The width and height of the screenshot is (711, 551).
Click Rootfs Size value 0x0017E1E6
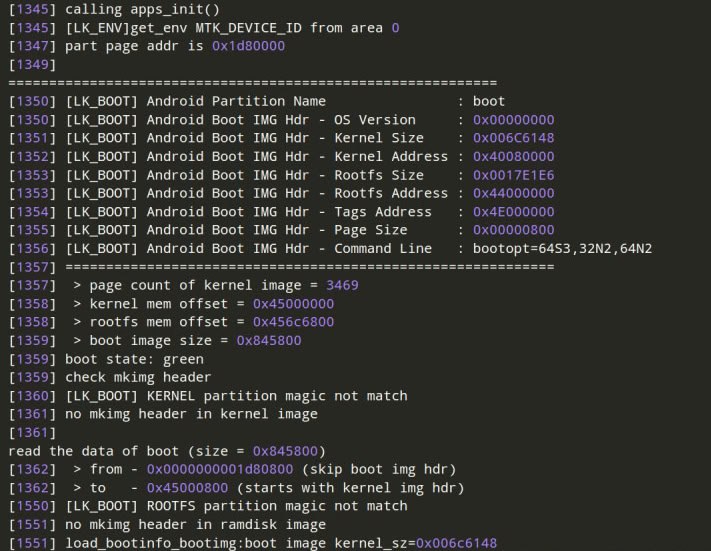(513, 175)
